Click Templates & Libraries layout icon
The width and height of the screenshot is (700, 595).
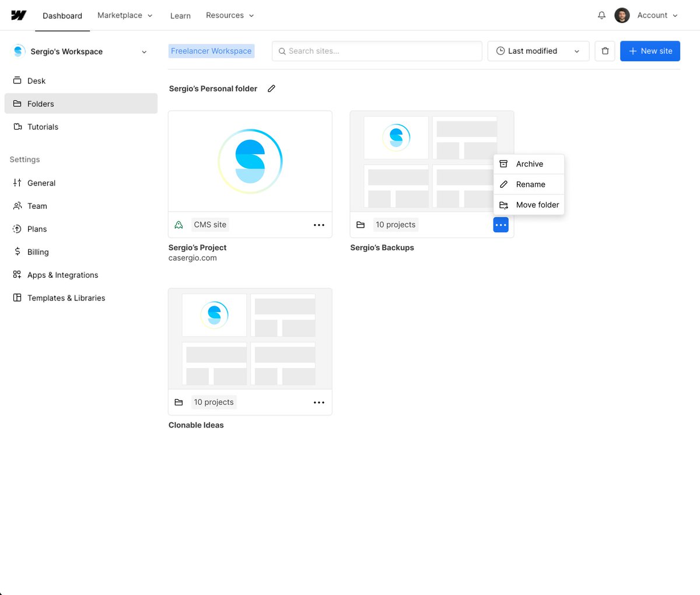click(x=17, y=297)
